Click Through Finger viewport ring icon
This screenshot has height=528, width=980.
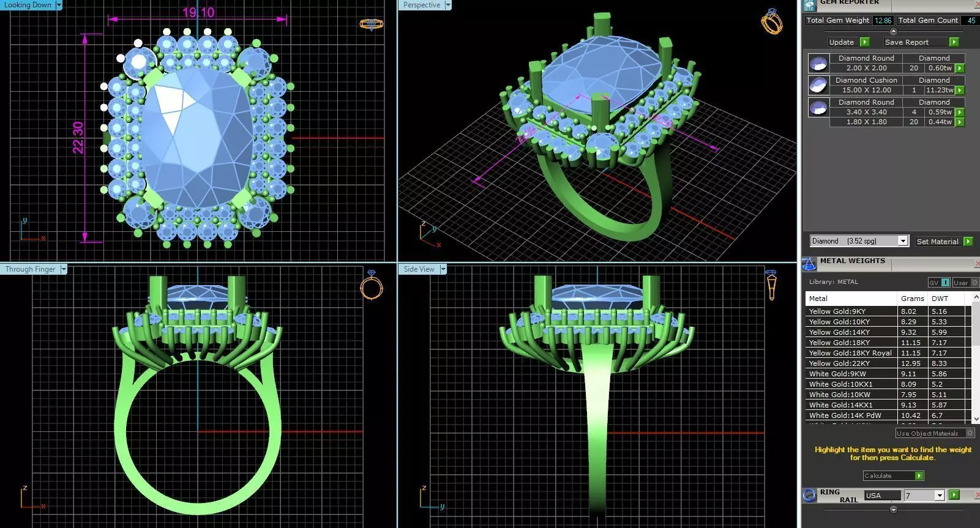pos(371,284)
